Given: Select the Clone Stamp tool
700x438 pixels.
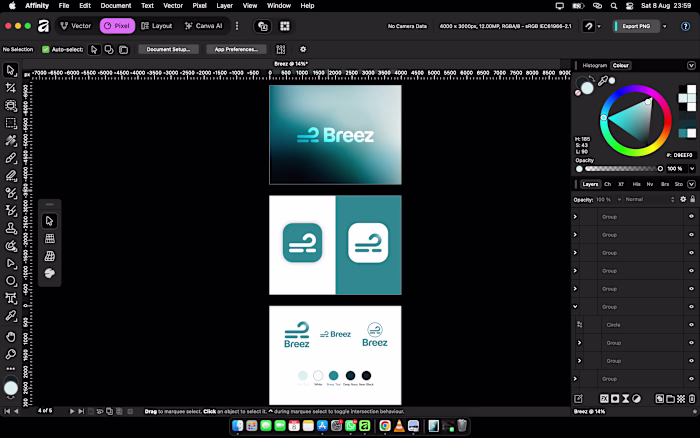Looking at the screenshot, I should (x=11, y=228).
